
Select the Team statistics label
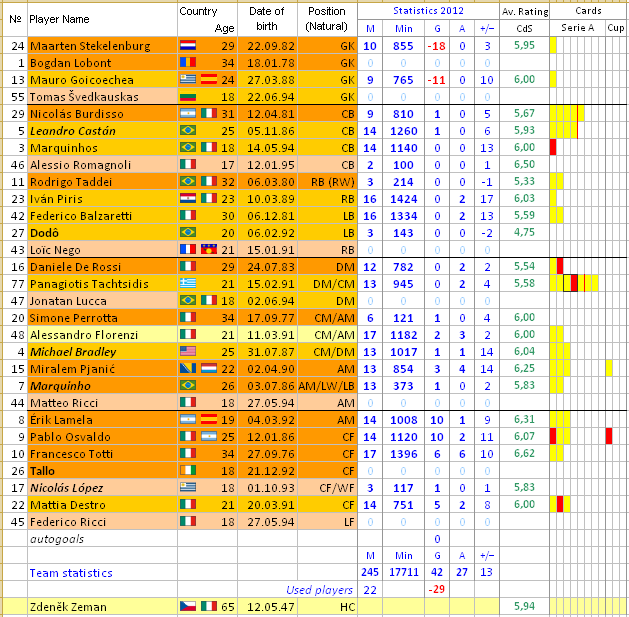click(71, 573)
